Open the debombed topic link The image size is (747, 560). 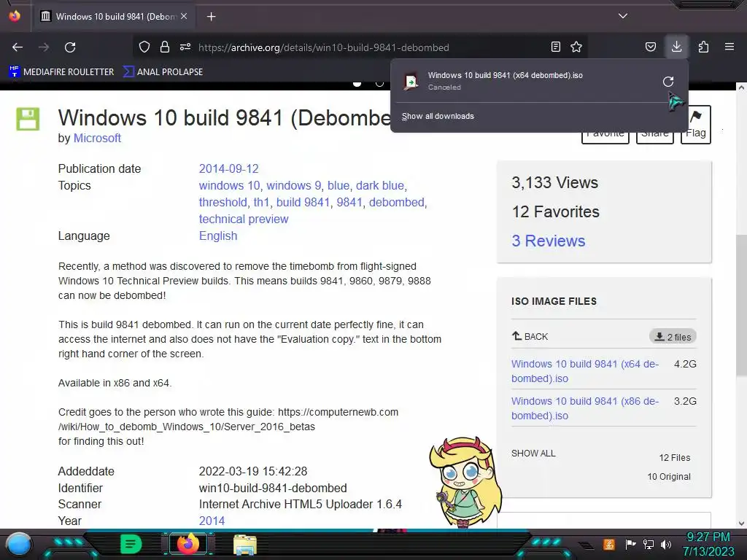(396, 203)
